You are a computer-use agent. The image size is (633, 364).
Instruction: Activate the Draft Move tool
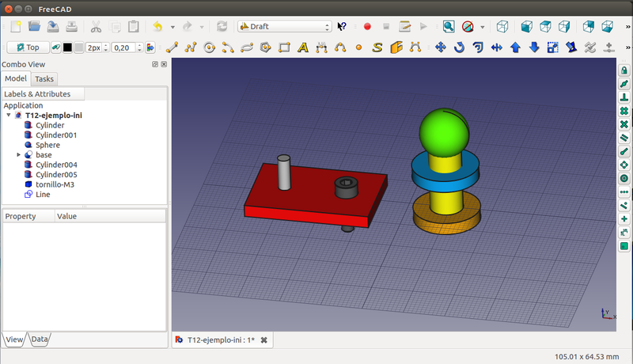coord(442,47)
